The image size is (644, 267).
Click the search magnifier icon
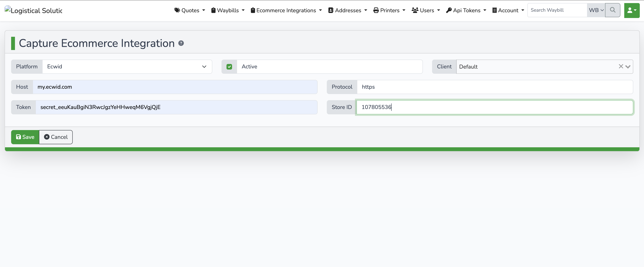[x=613, y=10]
